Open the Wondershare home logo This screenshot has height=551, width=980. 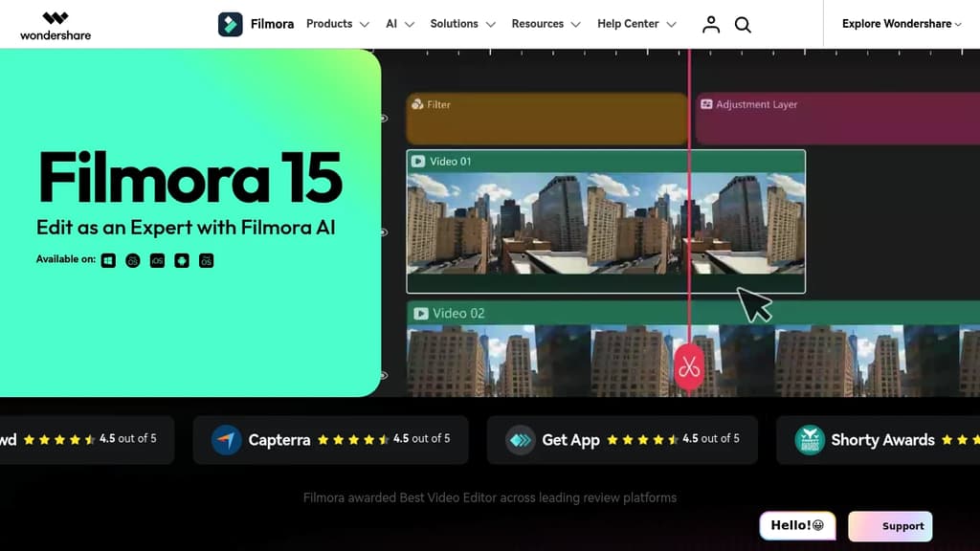pyautogui.click(x=56, y=26)
